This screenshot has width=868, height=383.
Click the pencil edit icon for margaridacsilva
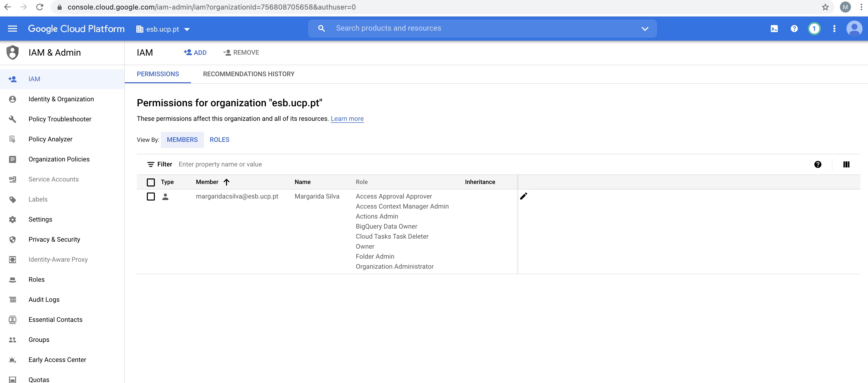point(523,196)
